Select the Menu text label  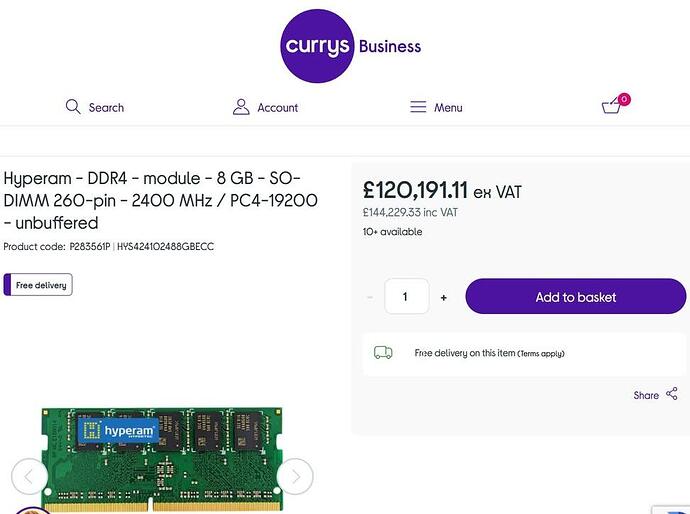point(448,108)
